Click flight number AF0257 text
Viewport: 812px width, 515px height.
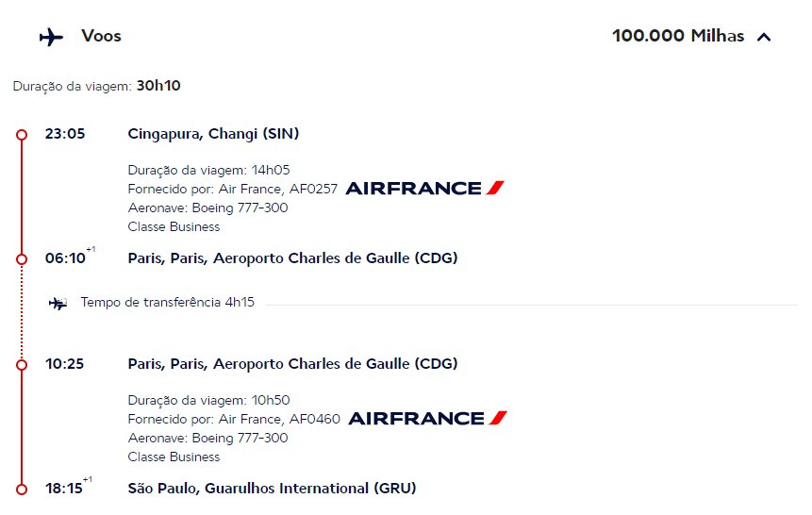(x=313, y=189)
